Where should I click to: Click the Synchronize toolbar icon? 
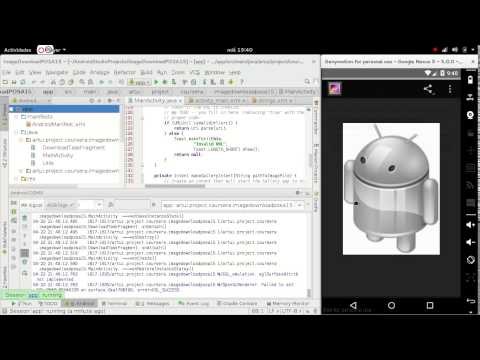(23, 82)
